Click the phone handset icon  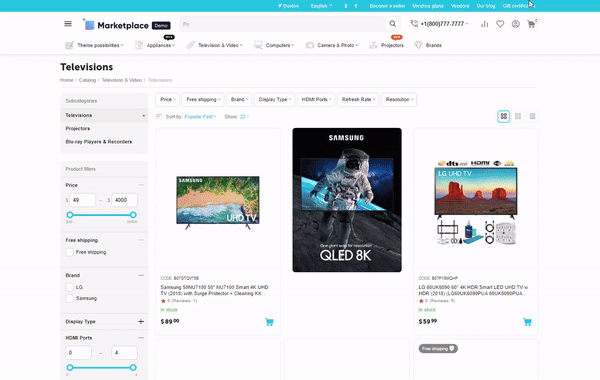(x=414, y=24)
